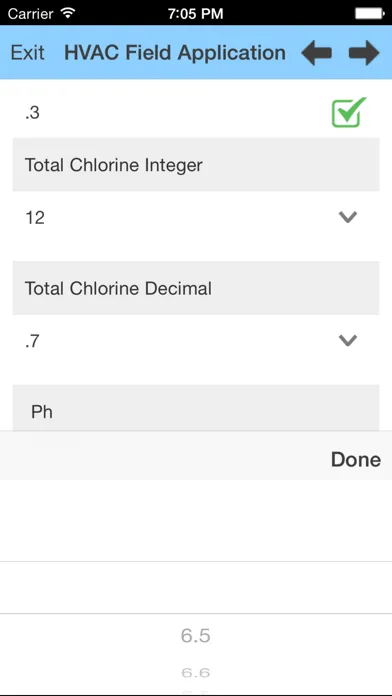Screen dimensions: 392x696
Task: Choose 6.6 in the Ph picker
Action: click(195, 673)
